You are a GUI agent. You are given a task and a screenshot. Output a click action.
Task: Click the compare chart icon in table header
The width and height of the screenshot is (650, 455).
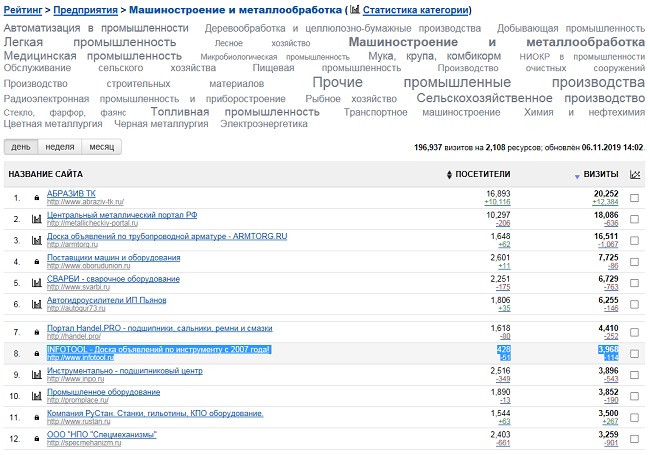click(635, 174)
